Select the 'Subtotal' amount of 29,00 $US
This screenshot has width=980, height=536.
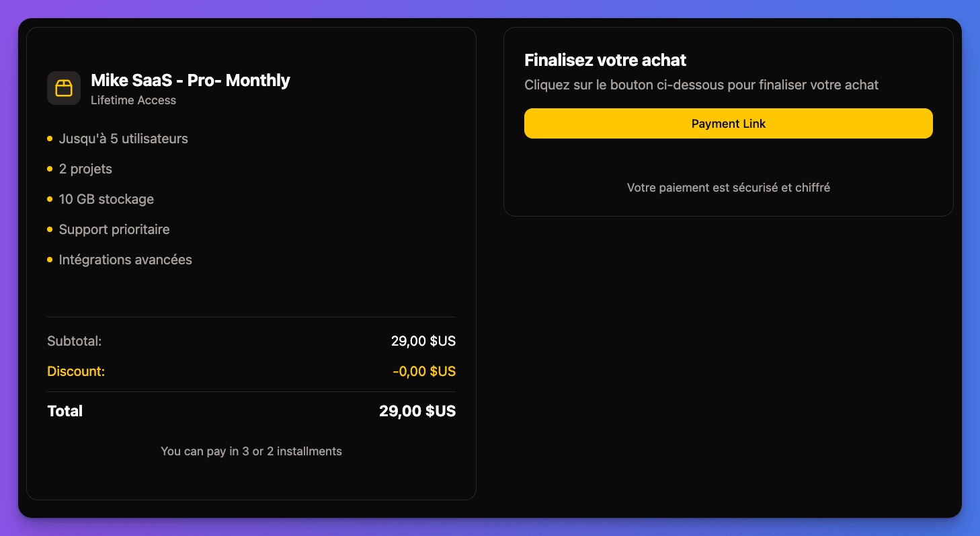point(423,341)
